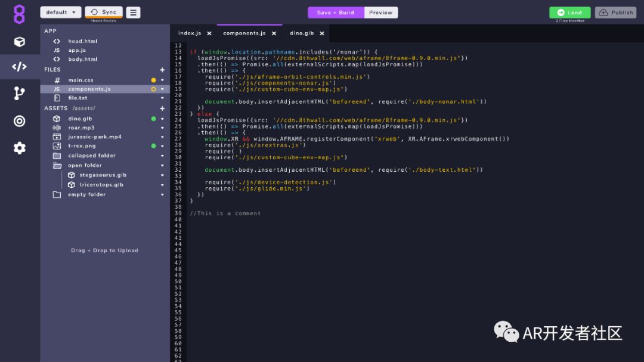Click the green Land button
This screenshot has height=362, width=644.
pos(569,13)
